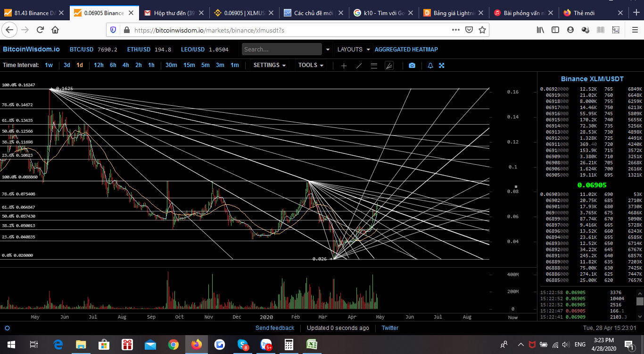Viewport: 644px width, 354px height.
Task: Open the Twitter link
Action: coord(390,328)
